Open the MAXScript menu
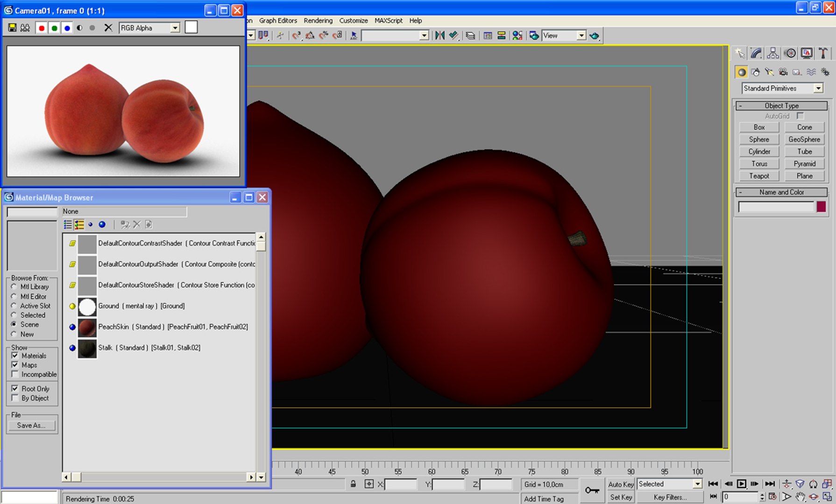The width and height of the screenshot is (836, 504). click(x=388, y=21)
